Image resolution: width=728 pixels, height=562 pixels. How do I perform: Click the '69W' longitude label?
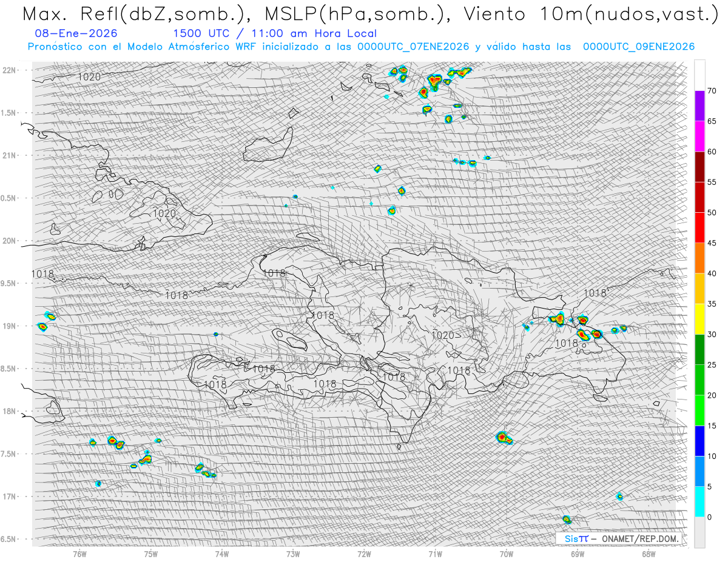point(578,554)
